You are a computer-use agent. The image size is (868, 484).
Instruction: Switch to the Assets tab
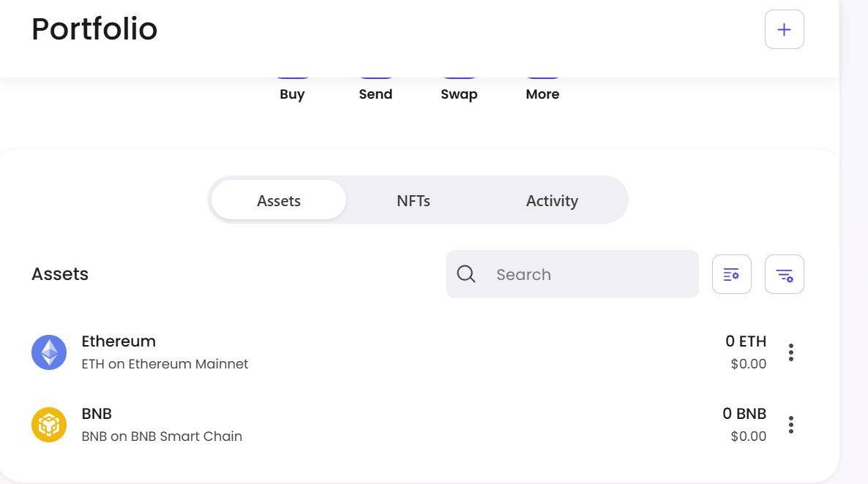(x=279, y=200)
